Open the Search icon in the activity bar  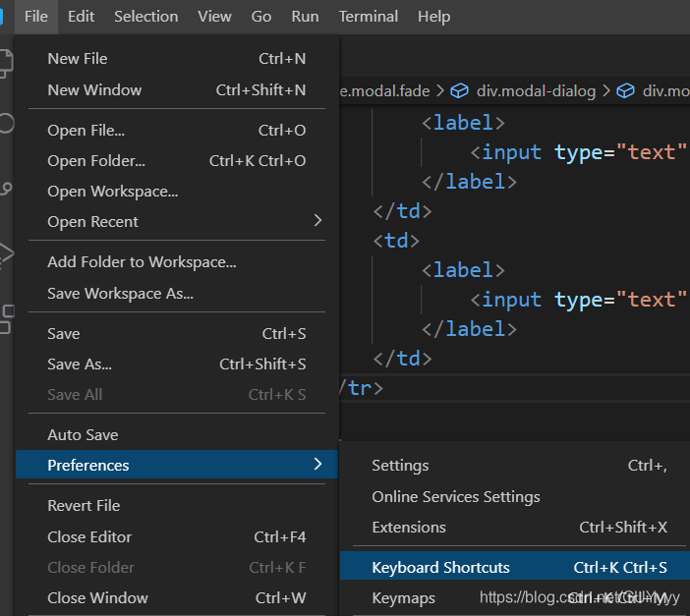tap(6, 124)
